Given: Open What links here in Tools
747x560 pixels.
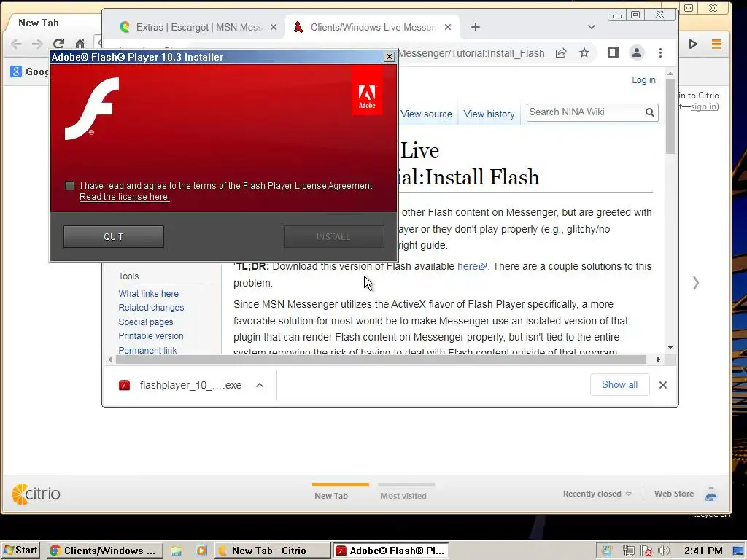Looking at the screenshot, I should 149,294.
